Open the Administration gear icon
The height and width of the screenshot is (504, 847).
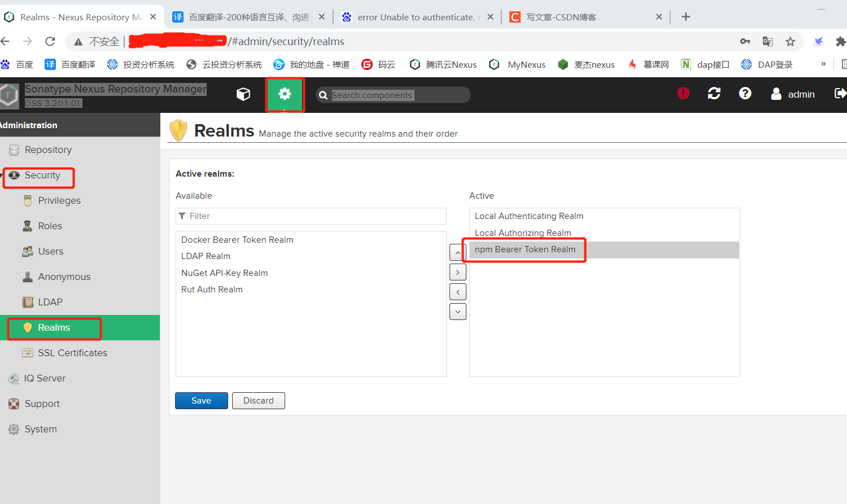tap(285, 94)
